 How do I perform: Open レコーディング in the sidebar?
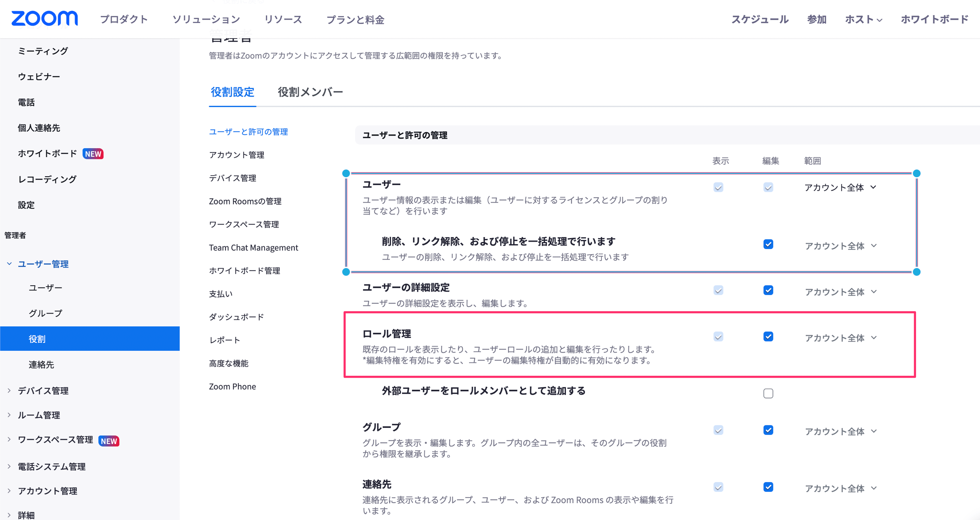coord(47,179)
